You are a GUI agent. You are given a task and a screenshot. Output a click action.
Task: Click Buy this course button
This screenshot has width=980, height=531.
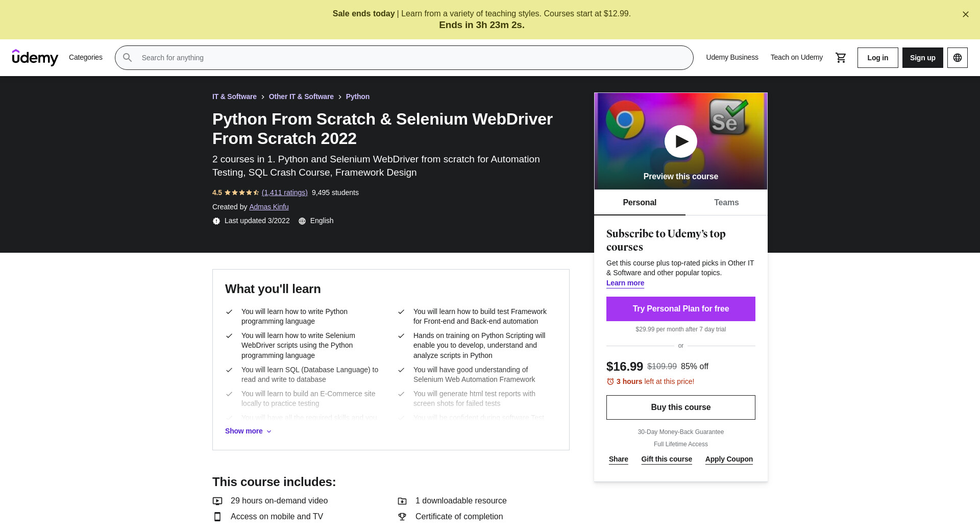[x=680, y=407]
